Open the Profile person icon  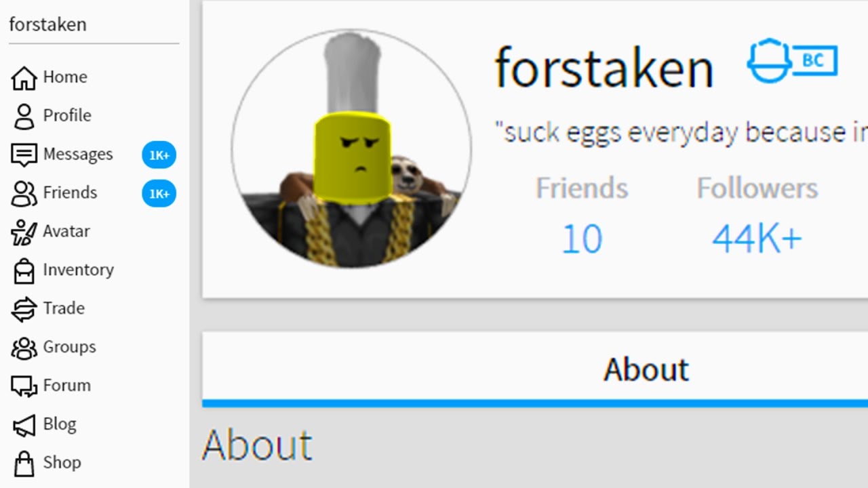[x=24, y=116]
